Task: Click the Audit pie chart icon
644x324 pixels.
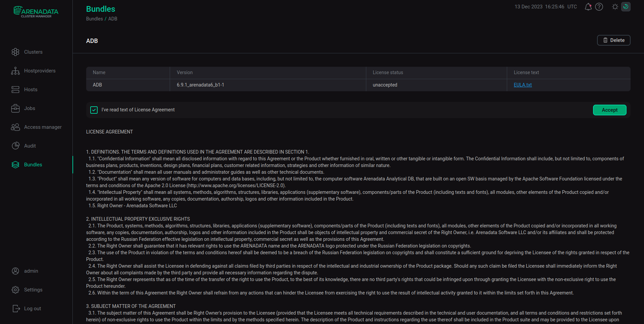Action: coord(15,146)
